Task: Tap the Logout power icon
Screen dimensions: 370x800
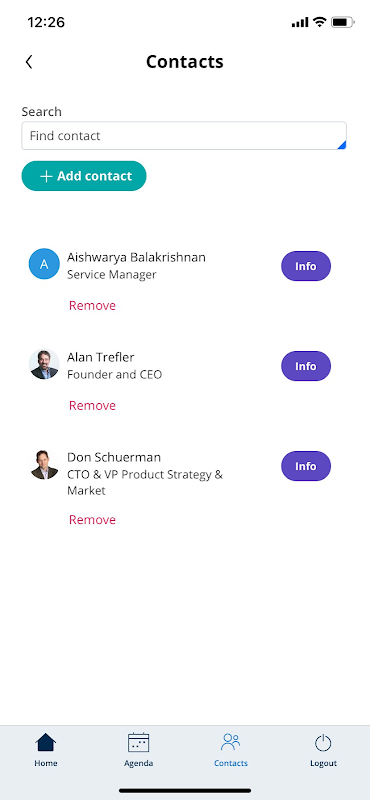Action: click(323, 743)
